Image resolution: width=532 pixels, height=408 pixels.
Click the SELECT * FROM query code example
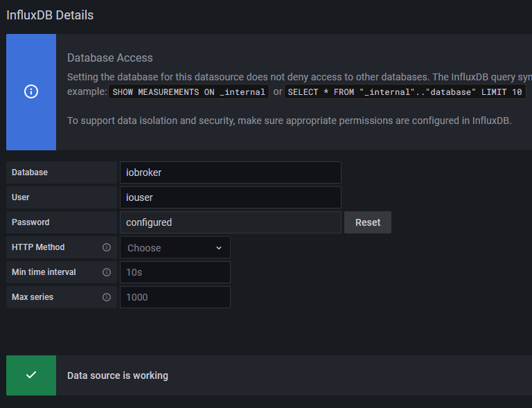406,91
